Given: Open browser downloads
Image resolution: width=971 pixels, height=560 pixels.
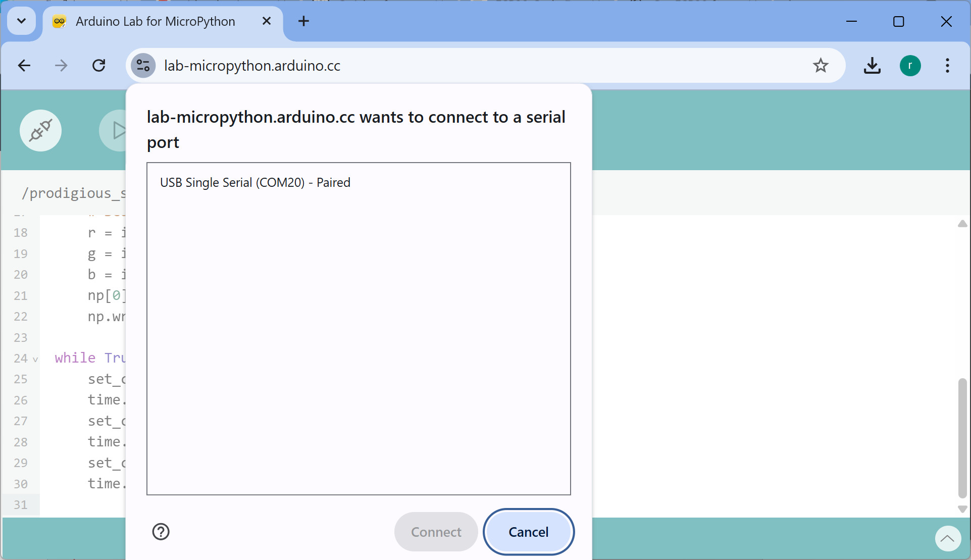Looking at the screenshot, I should point(872,66).
